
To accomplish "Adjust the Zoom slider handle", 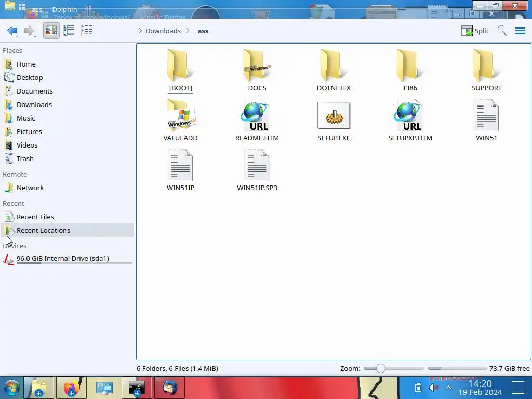I will click(x=381, y=368).
